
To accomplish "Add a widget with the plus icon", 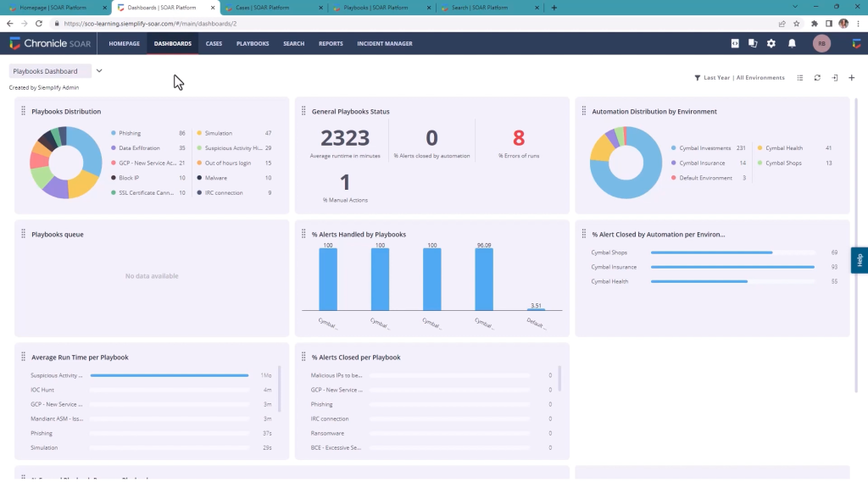I will (852, 78).
